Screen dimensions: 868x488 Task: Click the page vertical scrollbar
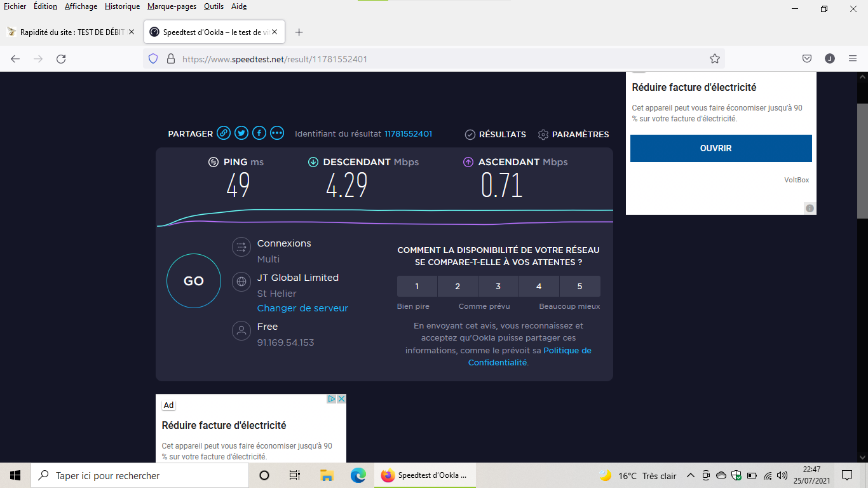[862, 161]
